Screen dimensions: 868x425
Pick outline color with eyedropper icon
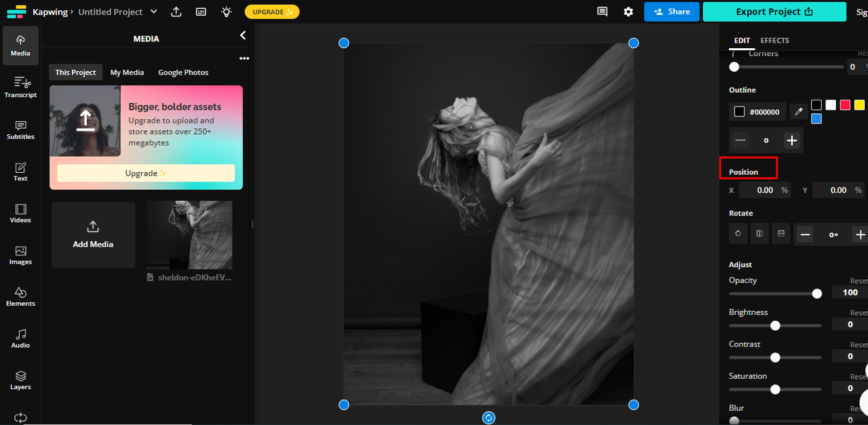799,112
